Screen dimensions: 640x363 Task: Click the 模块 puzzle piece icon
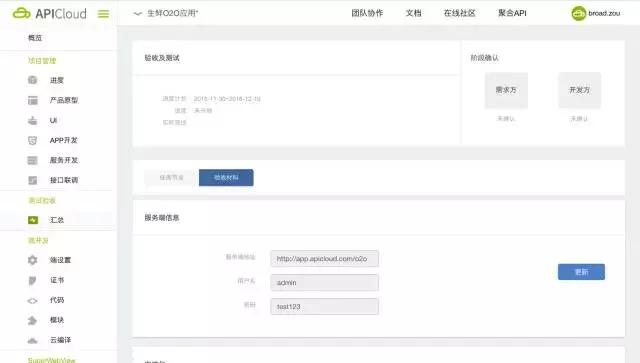coord(33,320)
